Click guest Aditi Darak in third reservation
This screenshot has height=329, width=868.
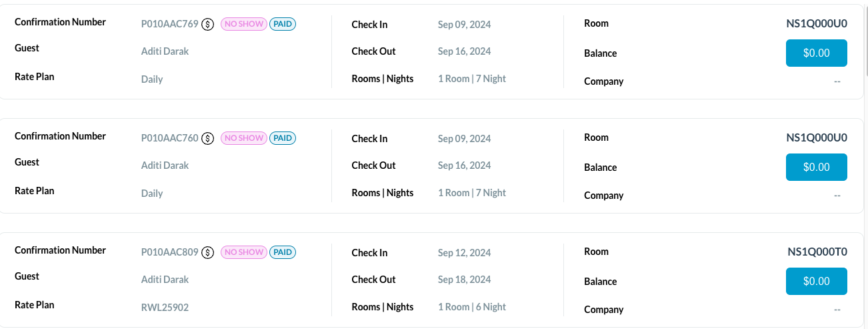(x=165, y=280)
